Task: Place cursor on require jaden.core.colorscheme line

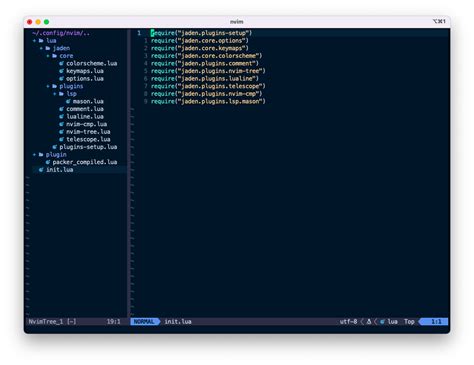Action: click(206, 56)
